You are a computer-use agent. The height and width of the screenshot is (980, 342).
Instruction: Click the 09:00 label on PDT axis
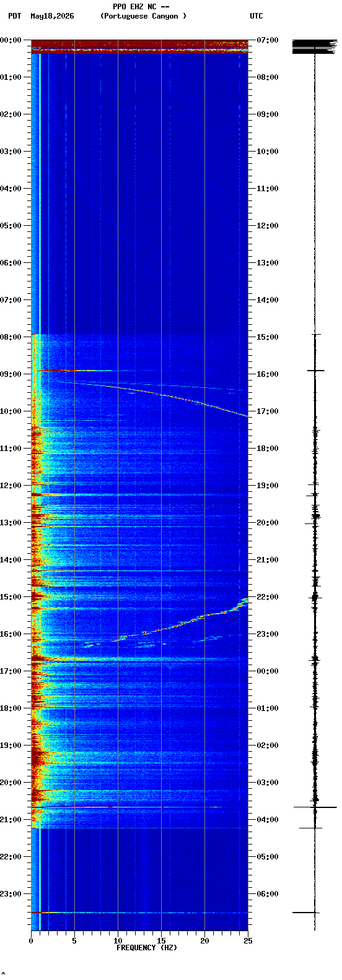point(11,374)
